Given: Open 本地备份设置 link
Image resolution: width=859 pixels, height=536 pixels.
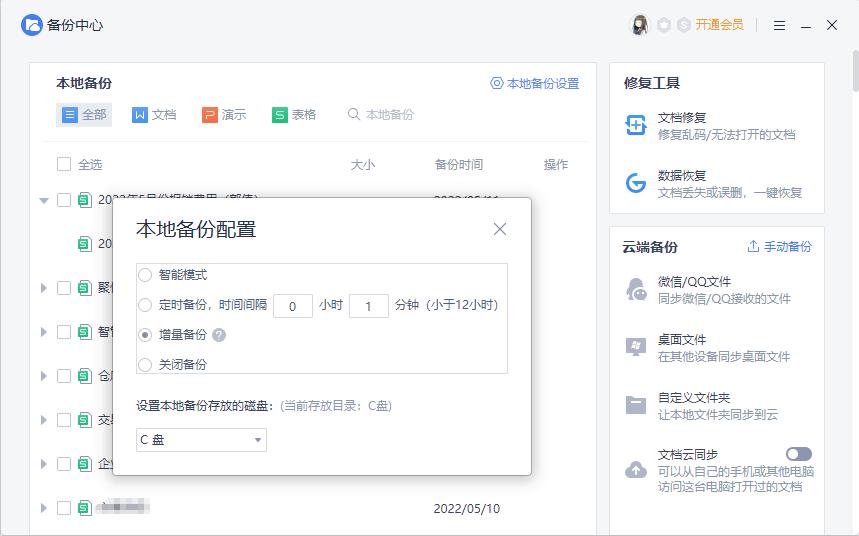Looking at the screenshot, I should [543, 83].
